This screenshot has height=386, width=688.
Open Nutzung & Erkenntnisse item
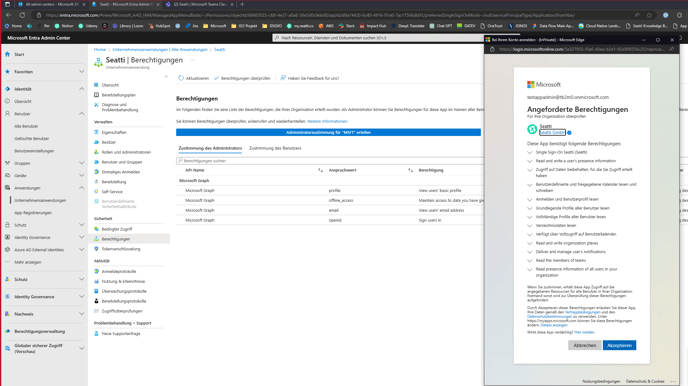tap(123, 281)
